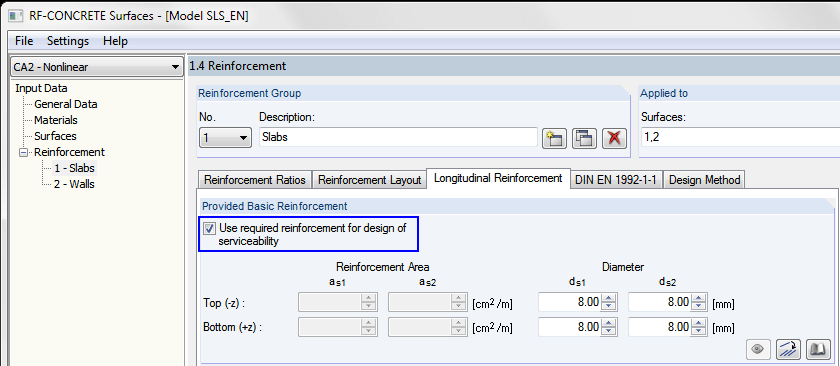Copy the current reinforcement group
Viewport: 840px width, 366px height.
coord(584,138)
